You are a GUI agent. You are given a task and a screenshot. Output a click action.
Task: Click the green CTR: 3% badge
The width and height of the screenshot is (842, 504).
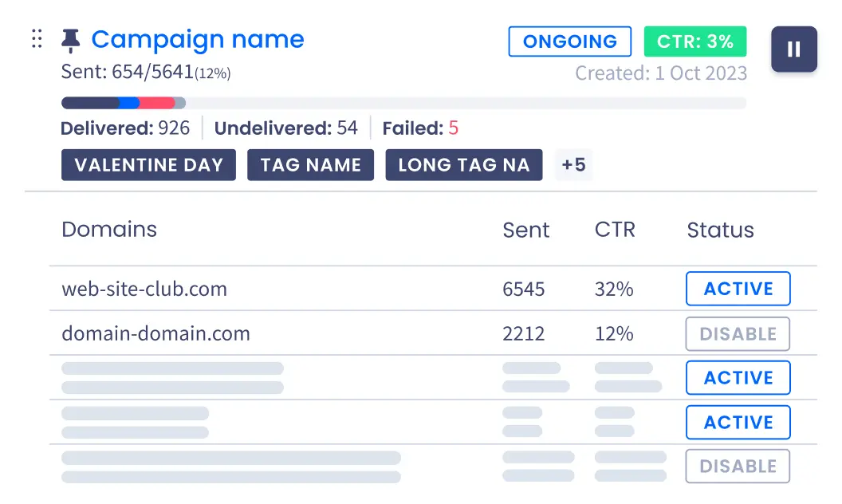click(x=694, y=41)
